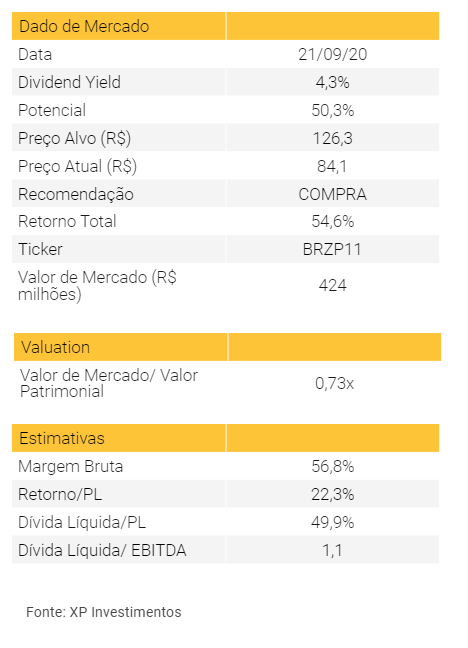Click the Valuation section header
Viewport: 468px width, 648px height.
(55, 347)
